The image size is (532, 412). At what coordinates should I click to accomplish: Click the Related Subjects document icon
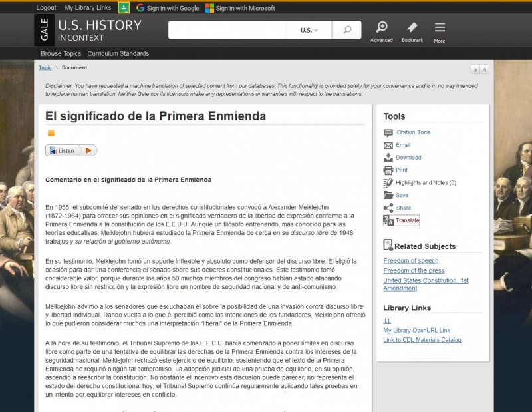pos(388,245)
